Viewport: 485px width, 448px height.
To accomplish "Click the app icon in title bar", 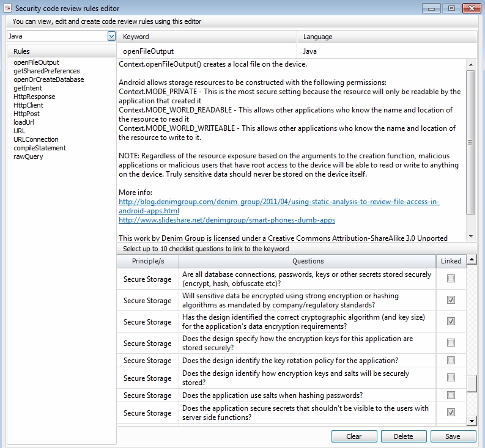I will 7,8.
